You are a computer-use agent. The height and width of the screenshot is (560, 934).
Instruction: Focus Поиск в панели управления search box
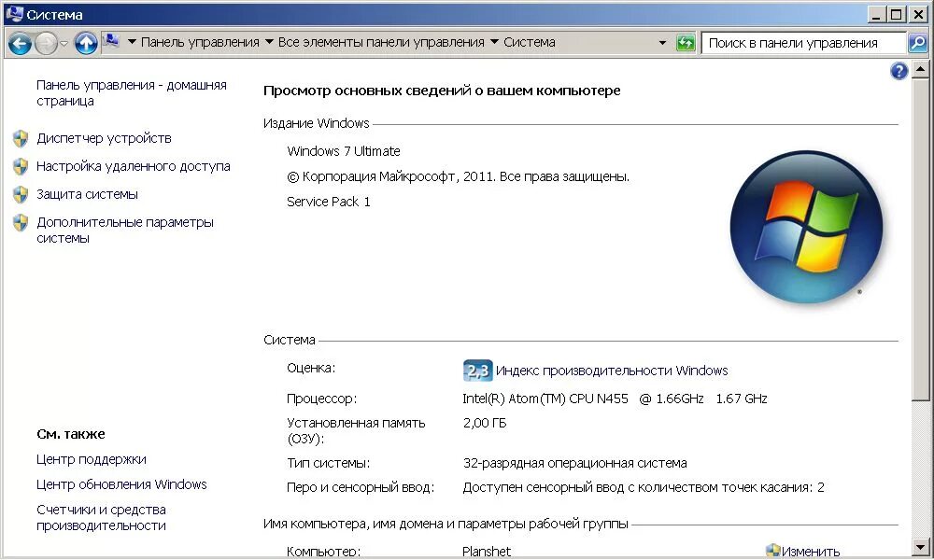click(x=803, y=43)
